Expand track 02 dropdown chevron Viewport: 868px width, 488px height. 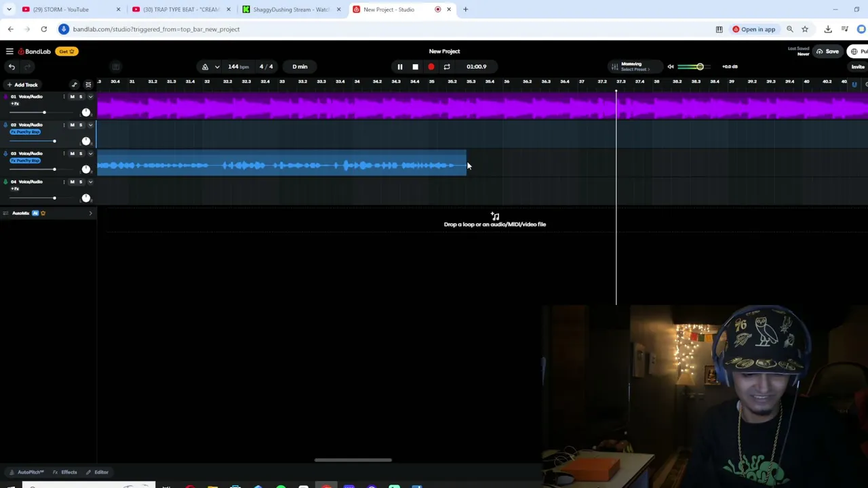(x=90, y=125)
